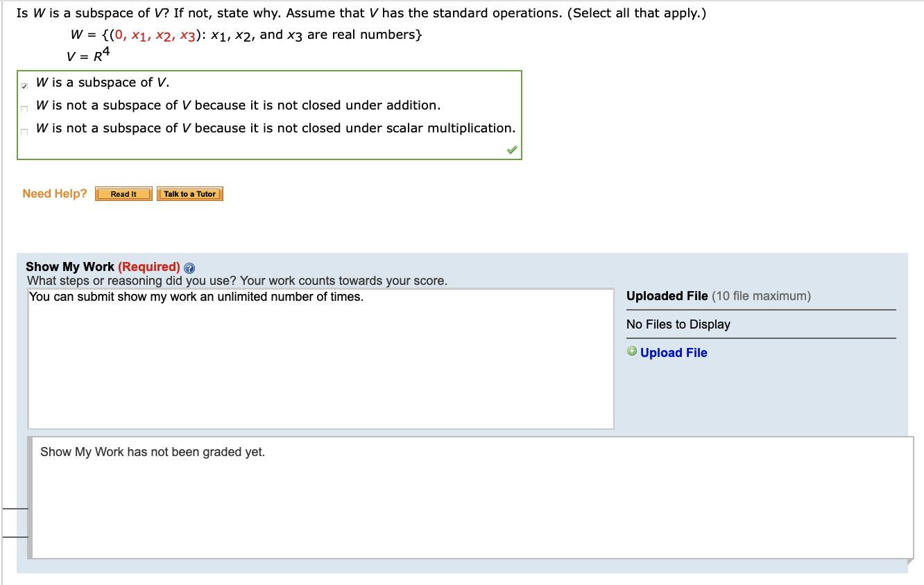Image resolution: width=924 pixels, height=585 pixels.
Task: Open the Show My Work help question-mark icon
Action: [188, 268]
